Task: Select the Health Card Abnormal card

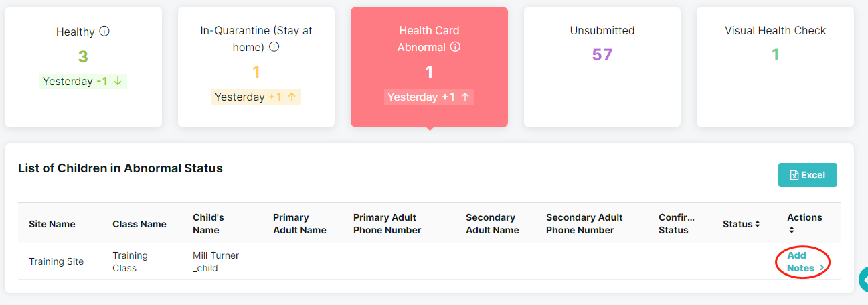Action: coord(429,67)
